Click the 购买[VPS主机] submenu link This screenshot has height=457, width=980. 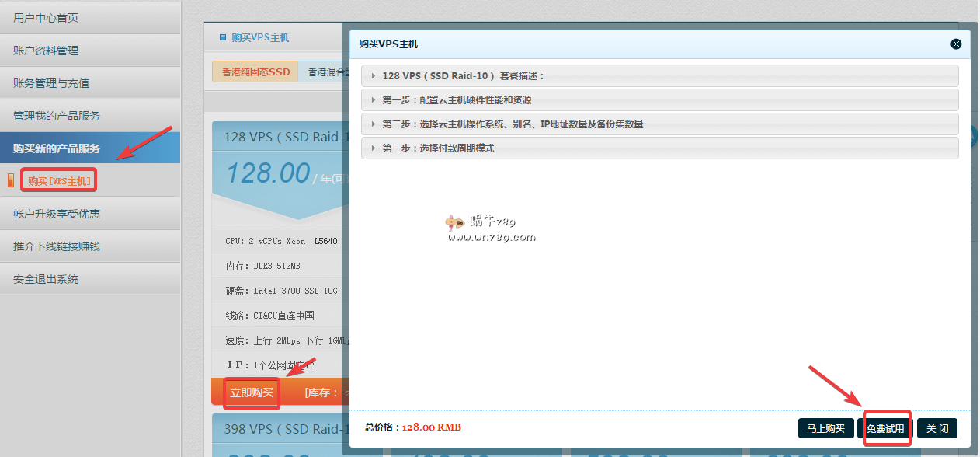point(59,181)
